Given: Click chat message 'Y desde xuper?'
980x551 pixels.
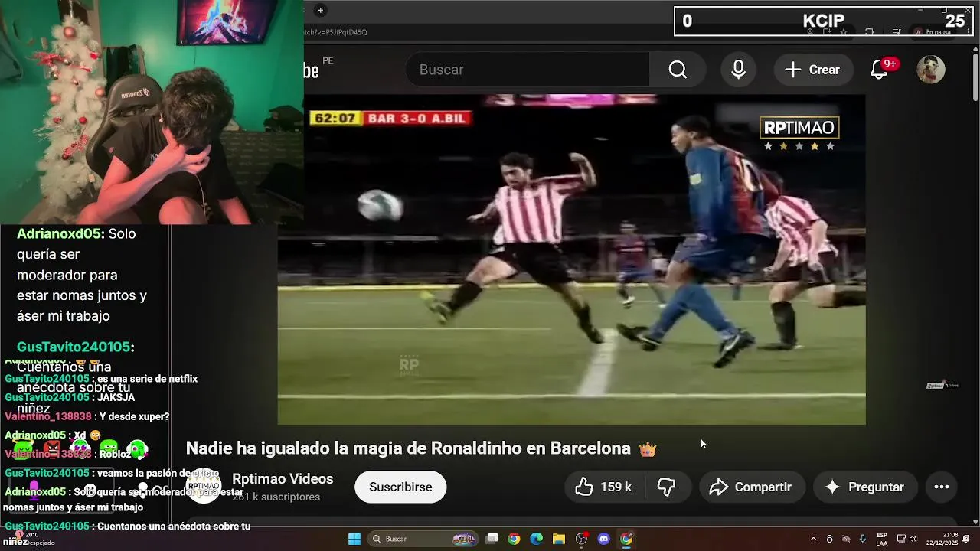Looking at the screenshot, I should click(x=134, y=416).
